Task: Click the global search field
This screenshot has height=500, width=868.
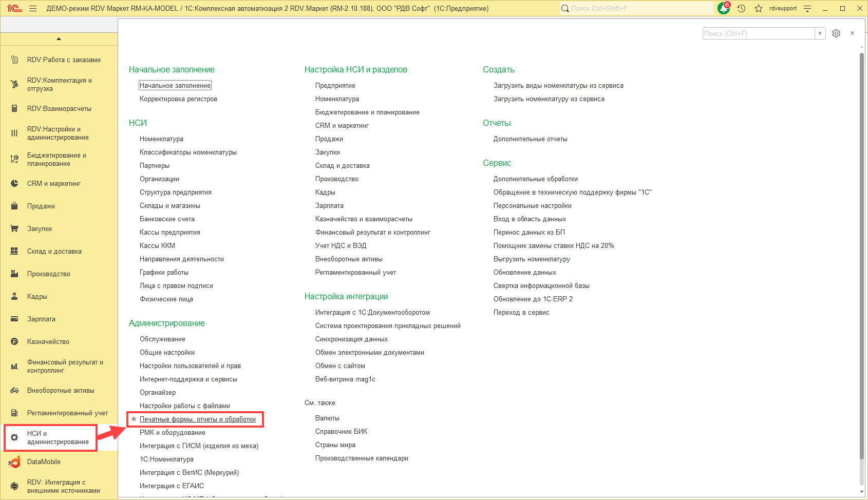Action: coord(637,8)
